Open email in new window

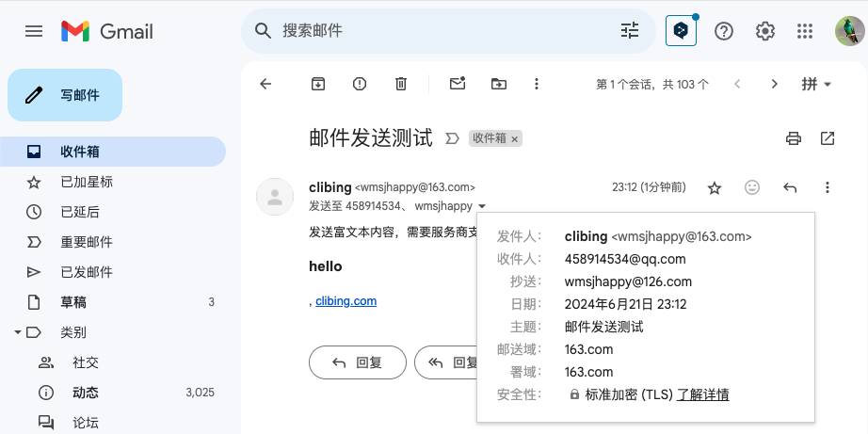tap(828, 138)
